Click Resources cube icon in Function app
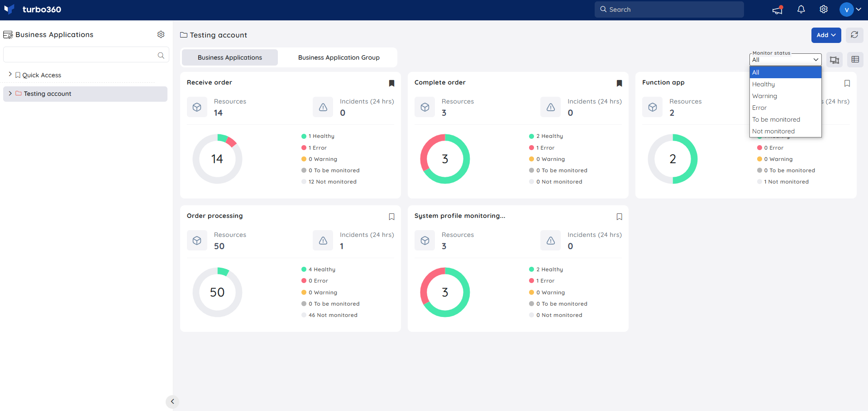 pyautogui.click(x=653, y=107)
